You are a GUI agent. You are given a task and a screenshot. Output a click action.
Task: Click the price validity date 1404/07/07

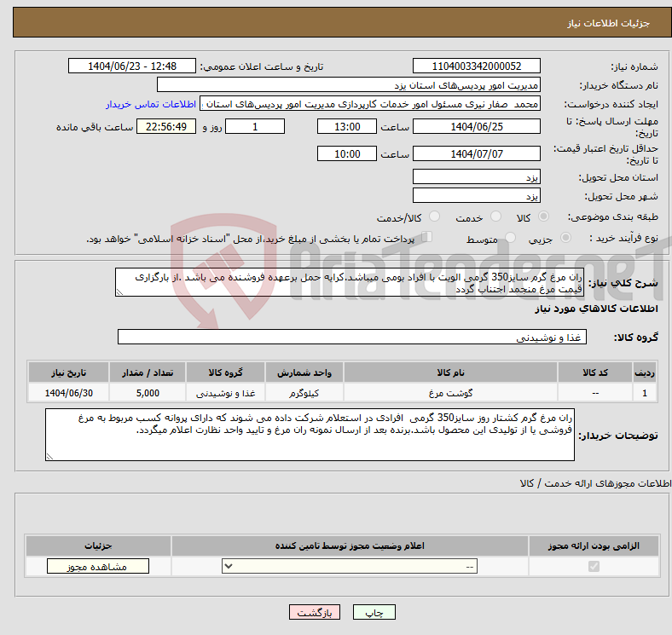476,153
